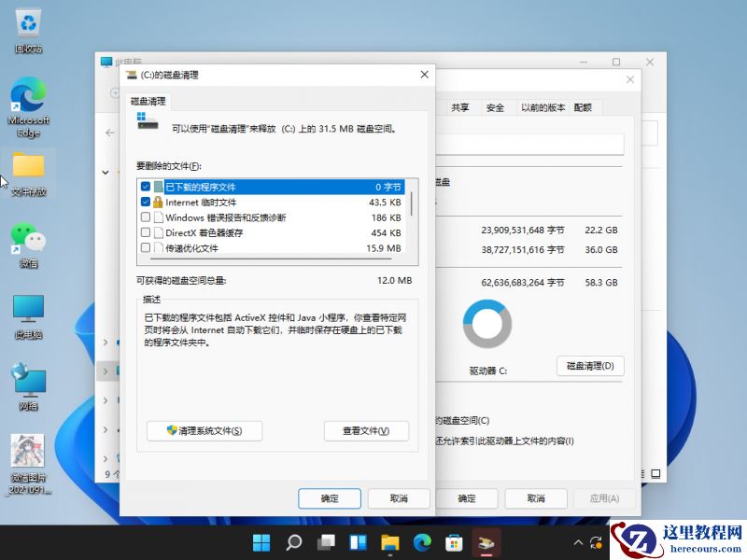Viewport: 747px width, 560px height.
Task: Open the 以前的版本 tab
Action: click(545, 106)
